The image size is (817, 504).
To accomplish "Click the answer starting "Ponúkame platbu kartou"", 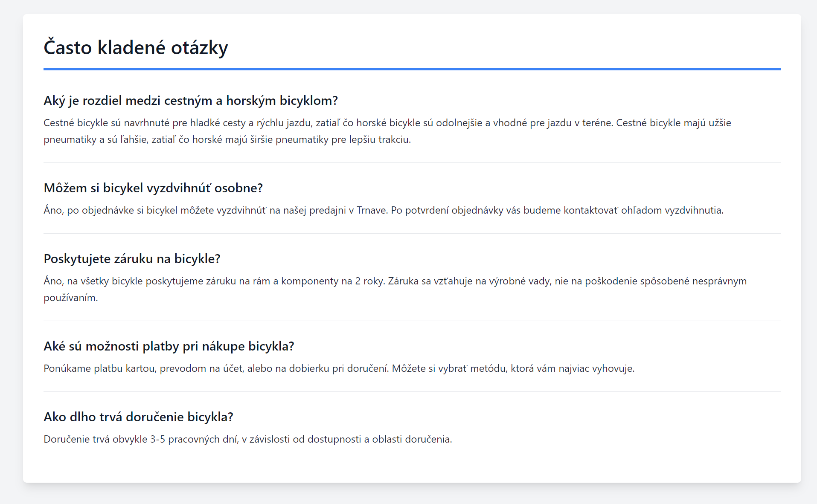I will 339,368.
